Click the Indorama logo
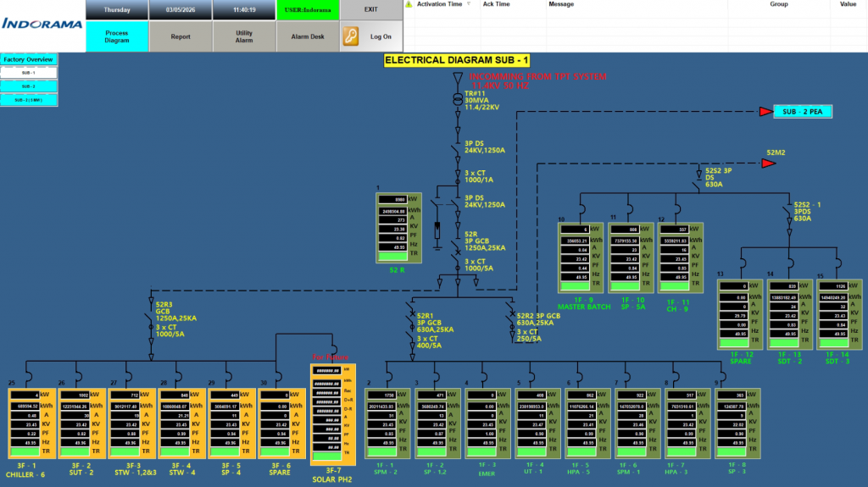This screenshot has height=487, width=868. coord(41,24)
